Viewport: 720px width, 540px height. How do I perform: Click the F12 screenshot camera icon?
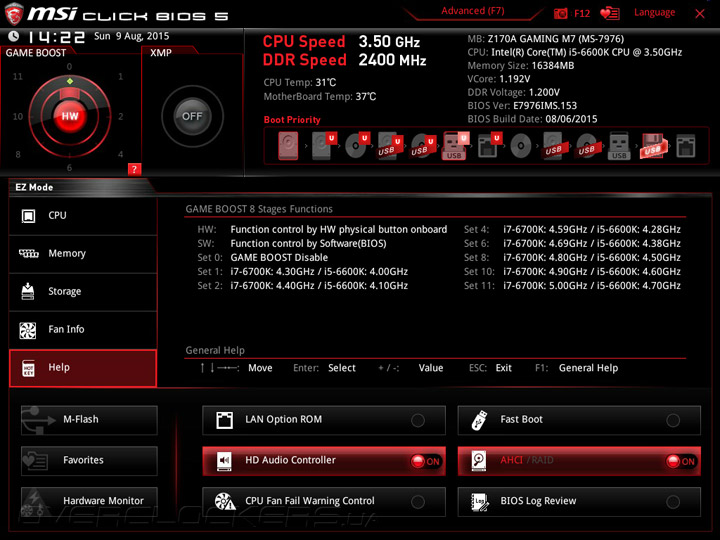pyautogui.click(x=560, y=13)
